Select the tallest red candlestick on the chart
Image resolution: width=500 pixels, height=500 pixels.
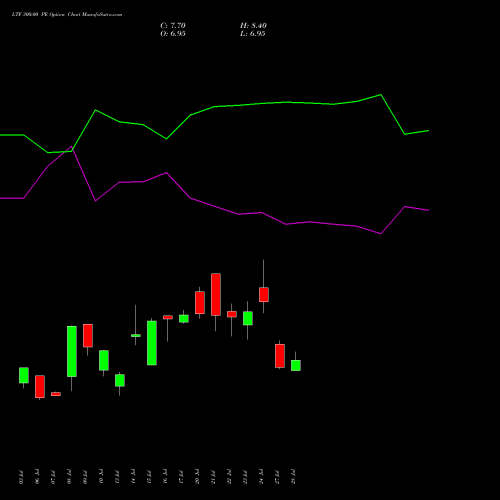point(216,294)
